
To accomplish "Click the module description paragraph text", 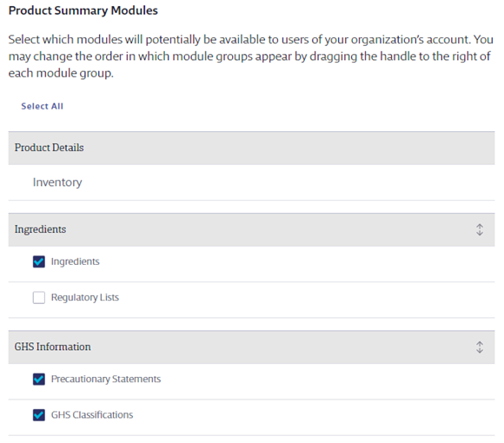I will pos(251,56).
